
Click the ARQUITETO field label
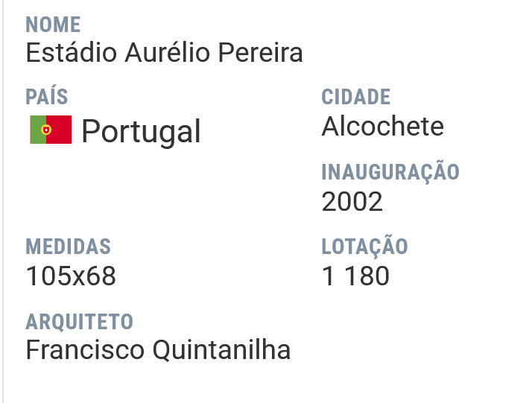tap(80, 322)
